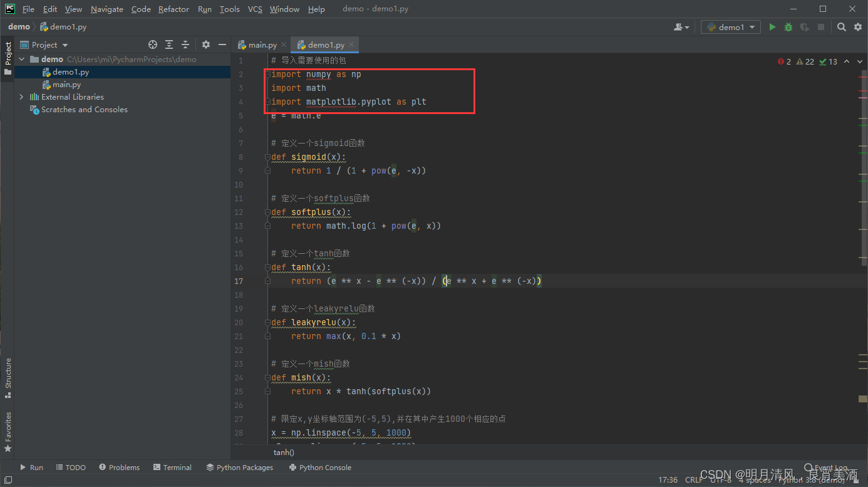Open Search Everywhere magnifier icon
The image size is (868, 487).
pyautogui.click(x=842, y=27)
